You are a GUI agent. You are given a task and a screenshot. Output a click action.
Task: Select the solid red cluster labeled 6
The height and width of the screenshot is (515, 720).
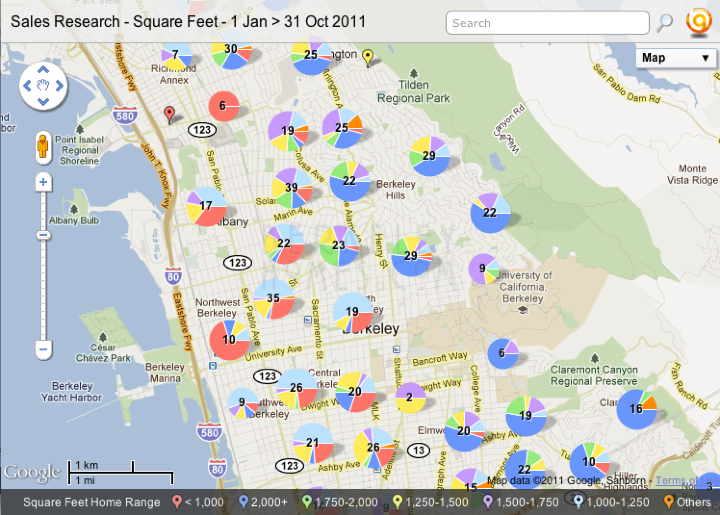tap(224, 106)
